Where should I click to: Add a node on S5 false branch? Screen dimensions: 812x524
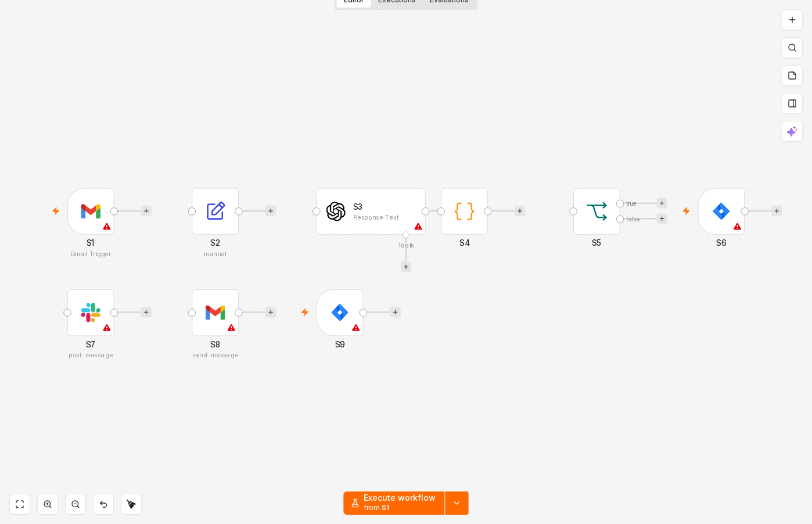pos(662,219)
